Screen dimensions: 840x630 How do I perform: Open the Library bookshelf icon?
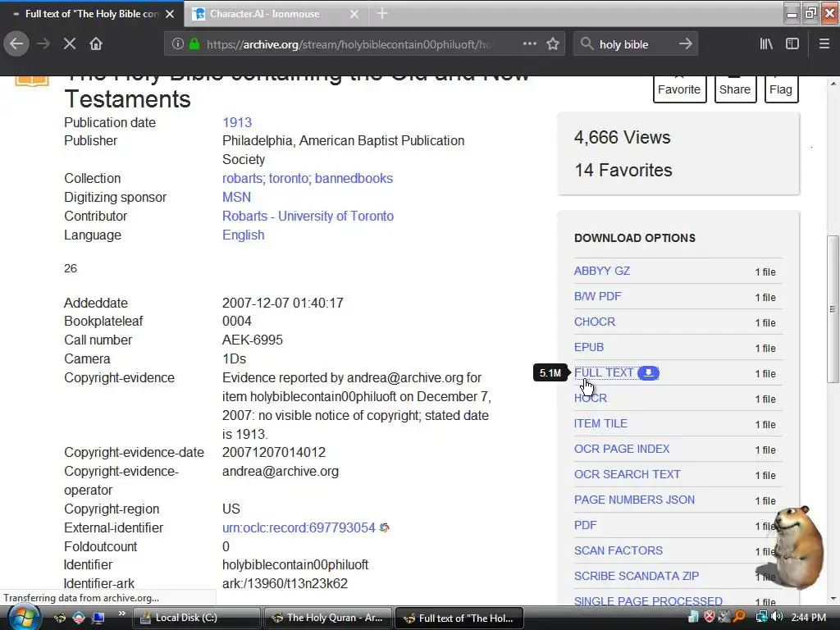(x=766, y=44)
